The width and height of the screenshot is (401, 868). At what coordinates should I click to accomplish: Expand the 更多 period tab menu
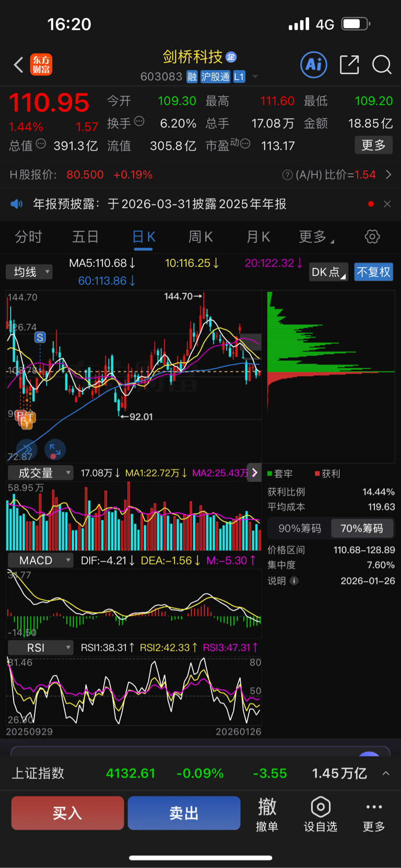click(316, 237)
